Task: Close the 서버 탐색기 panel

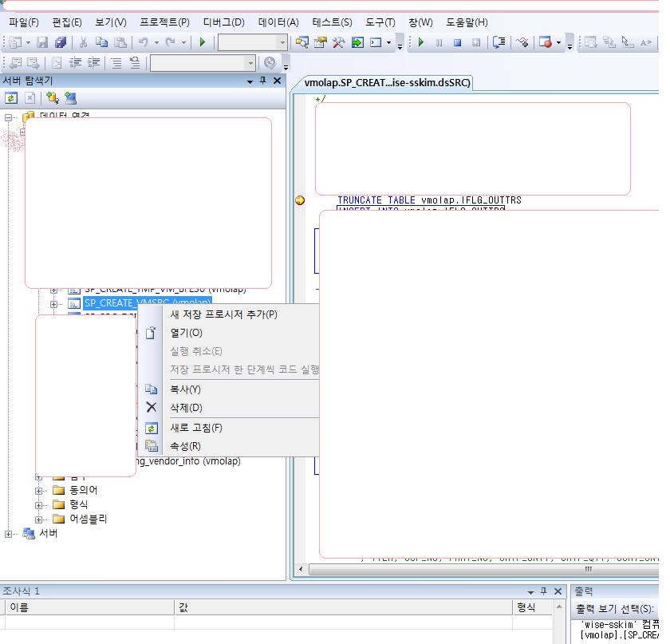Action: click(278, 81)
